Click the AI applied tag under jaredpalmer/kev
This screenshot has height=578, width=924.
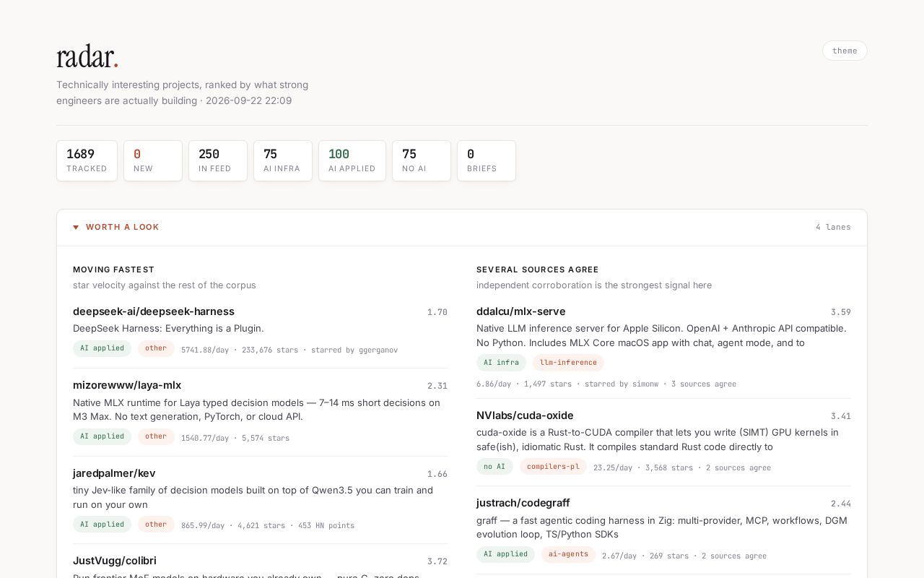click(102, 525)
